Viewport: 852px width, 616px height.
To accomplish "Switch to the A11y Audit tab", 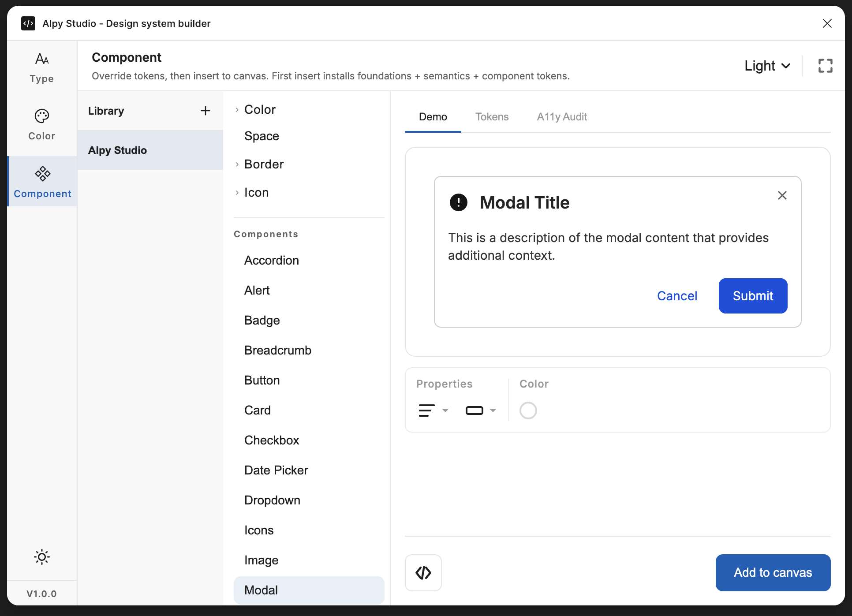I will click(x=561, y=117).
